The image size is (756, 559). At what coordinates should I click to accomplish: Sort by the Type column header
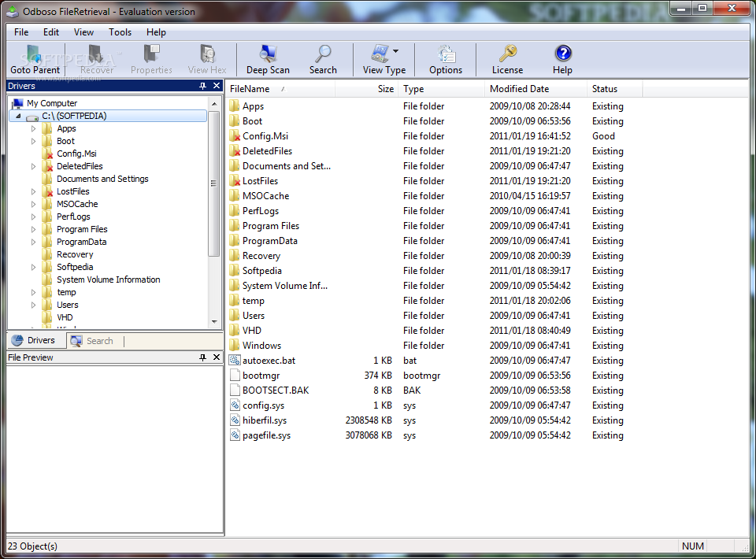click(442, 89)
